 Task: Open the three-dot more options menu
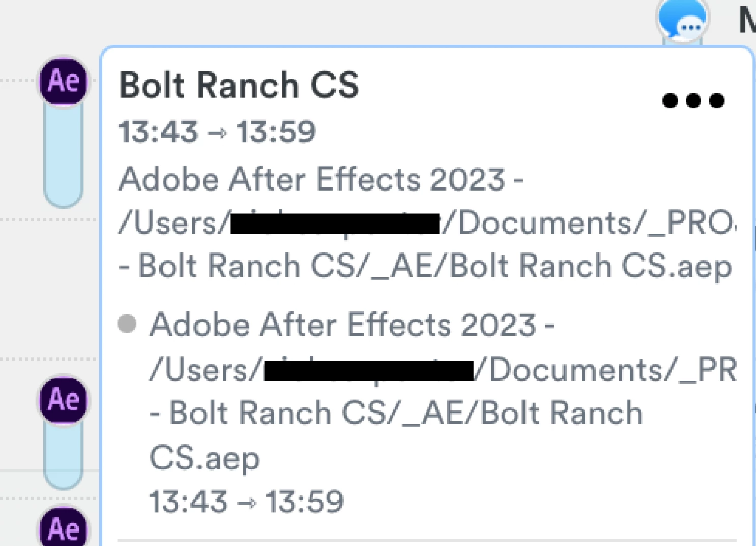pos(693,101)
